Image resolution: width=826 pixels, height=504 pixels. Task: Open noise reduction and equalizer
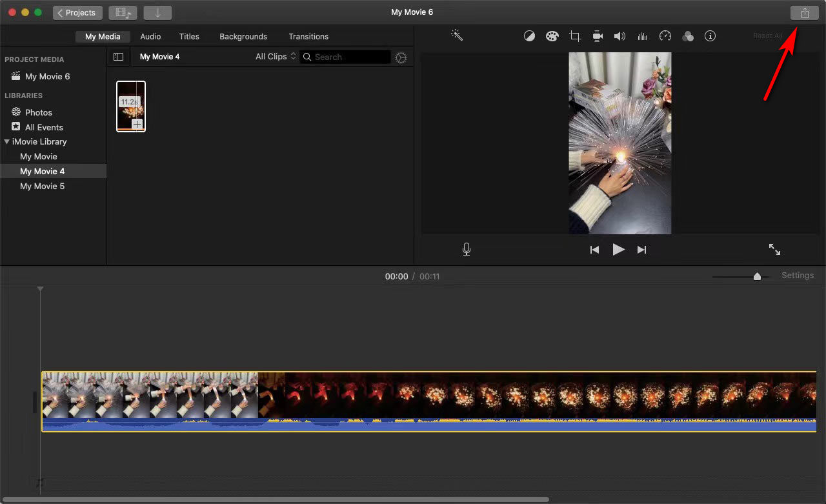tap(642, 36)
